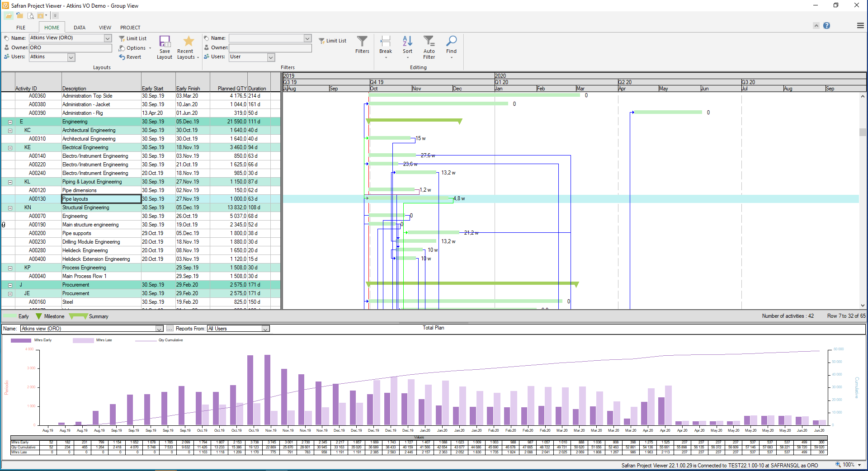
Task: Open Help via the question mark icon
Action: 827,25
